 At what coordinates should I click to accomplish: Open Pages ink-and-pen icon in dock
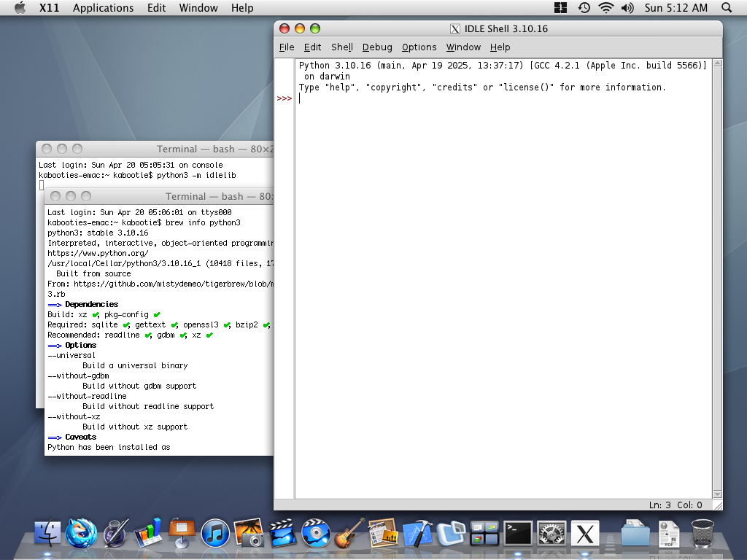[x=116, y=532]
